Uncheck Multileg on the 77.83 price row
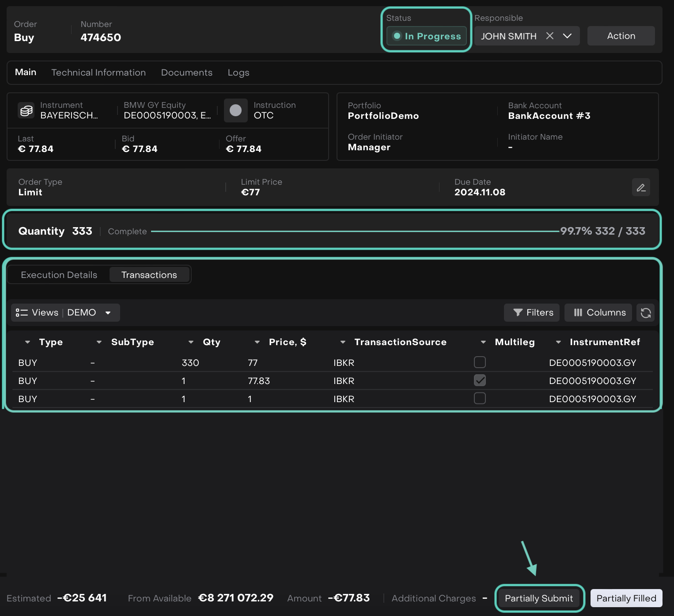The width and height of the screenshot is (674, 616). tap(480, 380)
